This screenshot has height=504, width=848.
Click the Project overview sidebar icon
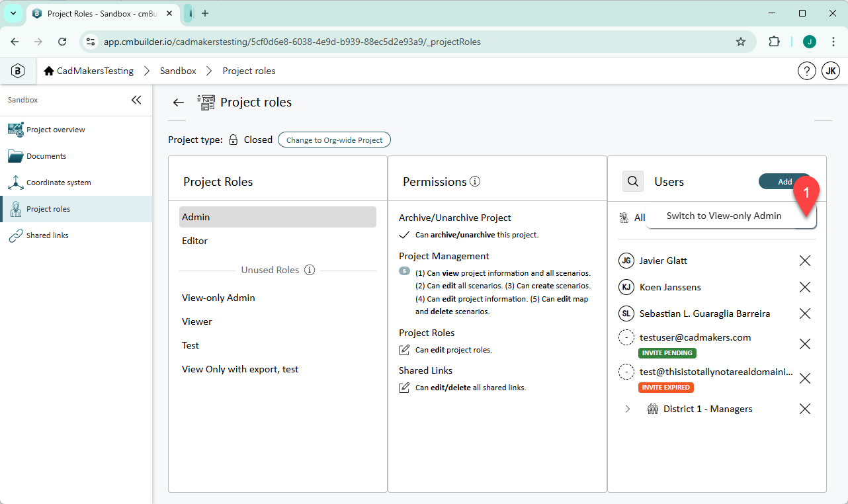click(16, 130)
